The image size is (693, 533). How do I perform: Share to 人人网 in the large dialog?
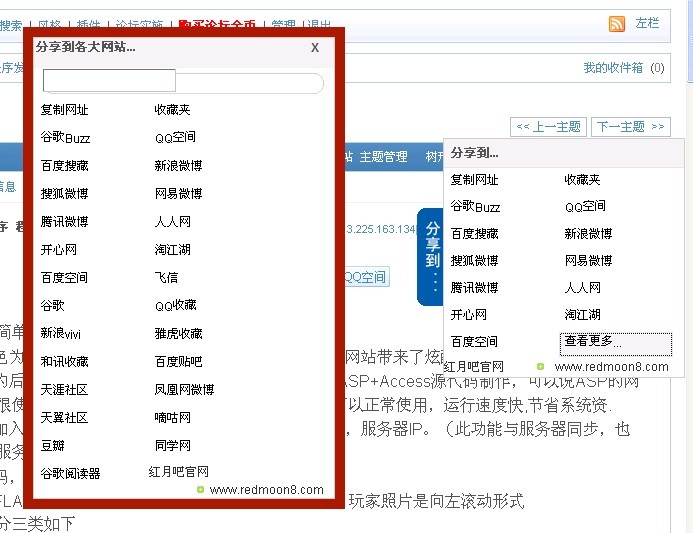[172, 221]
